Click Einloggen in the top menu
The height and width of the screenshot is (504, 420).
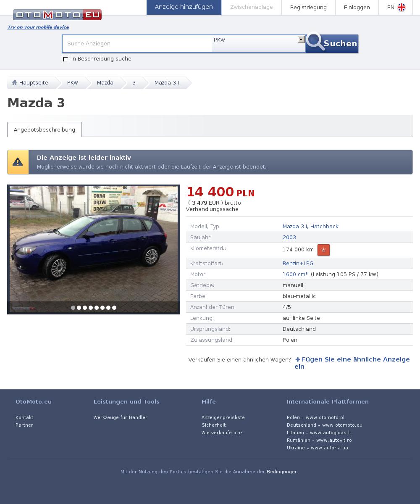(x=357, y=8)
